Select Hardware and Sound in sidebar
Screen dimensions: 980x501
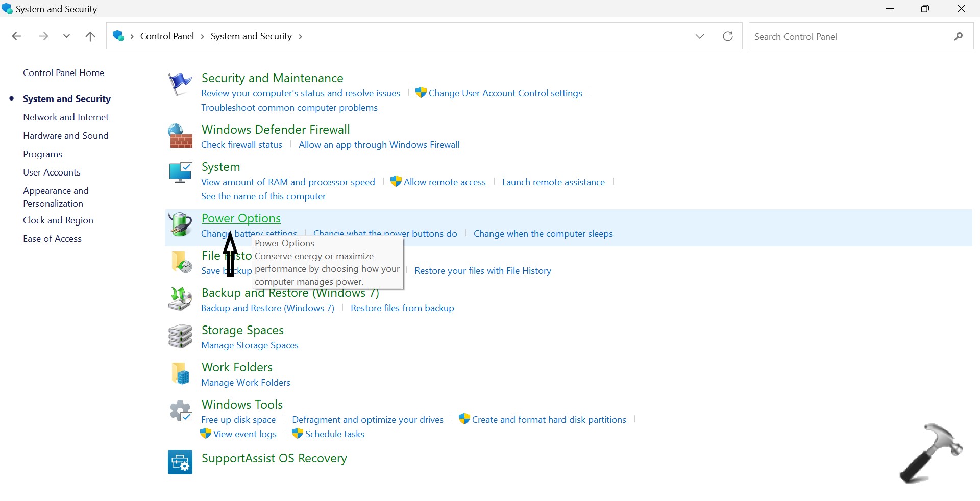coord(66,136)
